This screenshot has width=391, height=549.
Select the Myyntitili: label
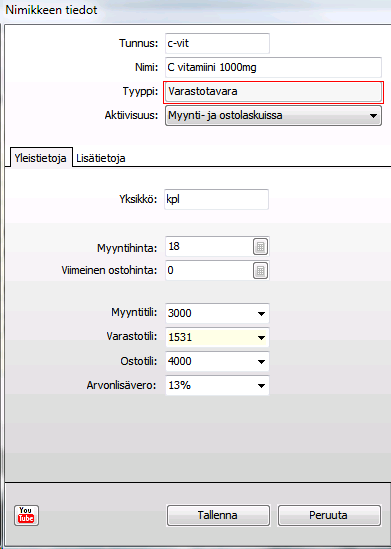[x=134, y=312]
